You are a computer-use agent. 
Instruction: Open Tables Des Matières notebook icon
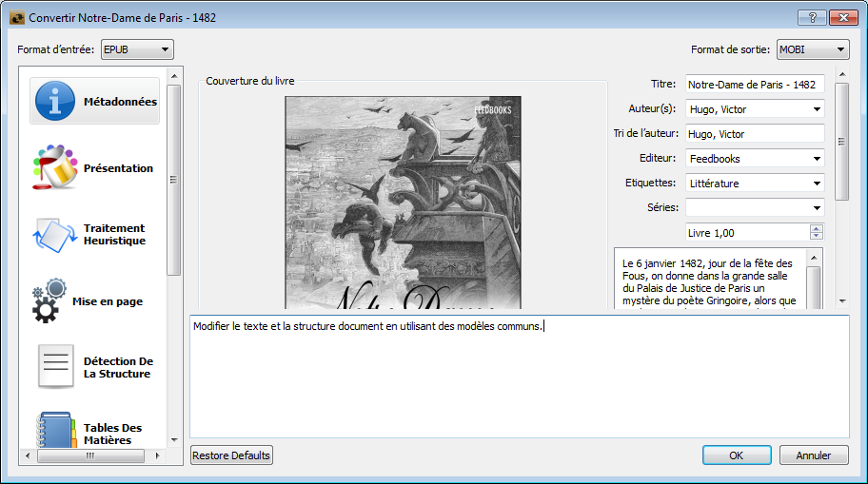[x=55, y=430]
